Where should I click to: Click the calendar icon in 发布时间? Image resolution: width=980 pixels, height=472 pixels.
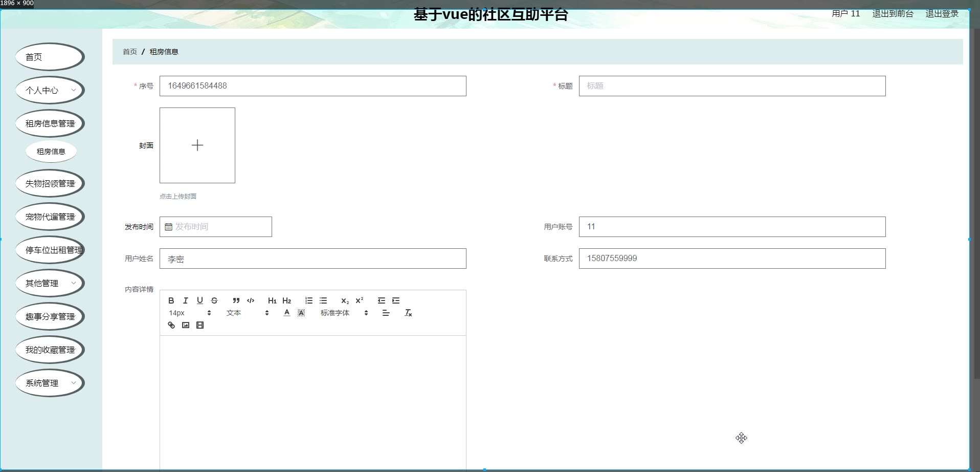pyautogui.click(x=168, y=227)
